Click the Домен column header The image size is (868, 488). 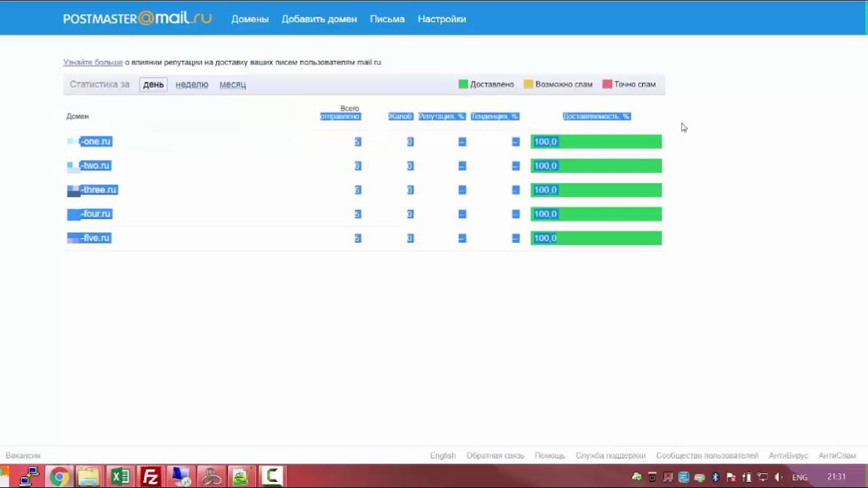point(77,117)
